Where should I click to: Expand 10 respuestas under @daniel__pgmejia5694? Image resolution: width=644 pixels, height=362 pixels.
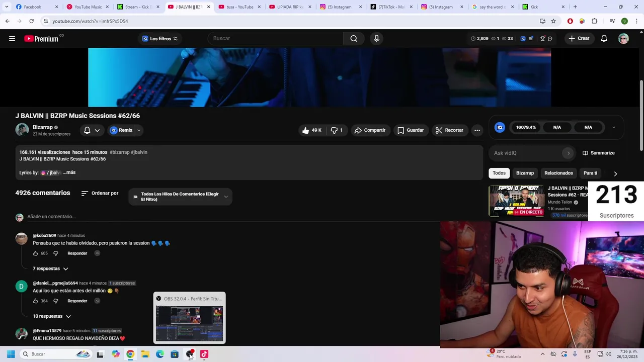52,316
